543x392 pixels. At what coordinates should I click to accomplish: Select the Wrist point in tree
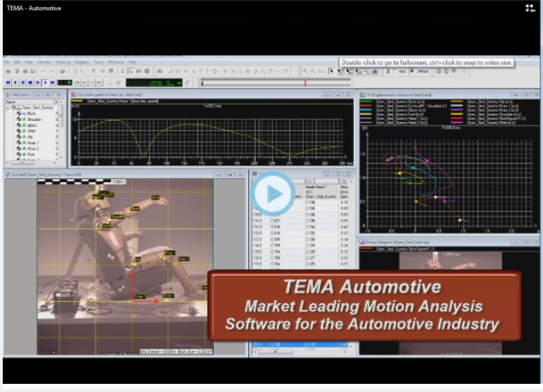point(32,131)
